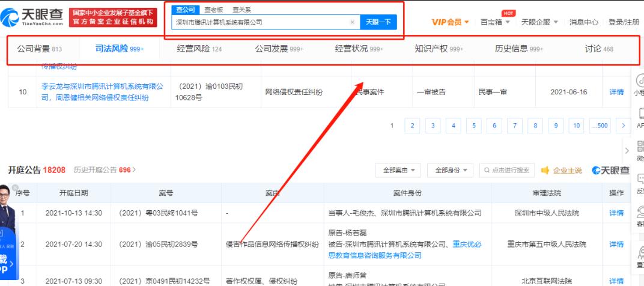
Task: Click the red official-credit-agency banner
Action: [113, 17]
